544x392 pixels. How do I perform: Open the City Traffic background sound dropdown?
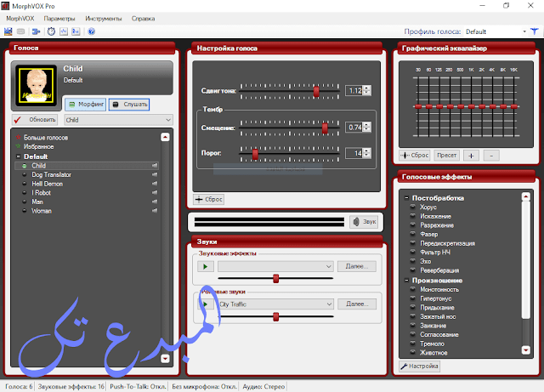328,304
